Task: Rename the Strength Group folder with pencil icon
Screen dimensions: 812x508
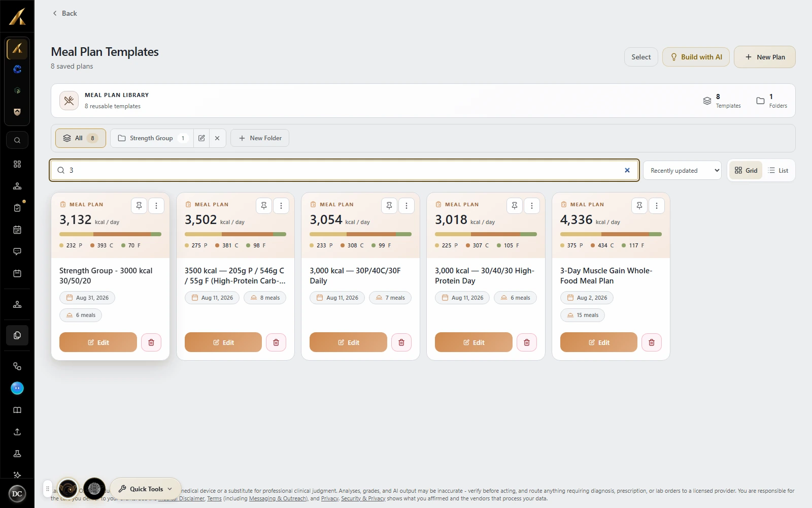Action: (201, 138)
